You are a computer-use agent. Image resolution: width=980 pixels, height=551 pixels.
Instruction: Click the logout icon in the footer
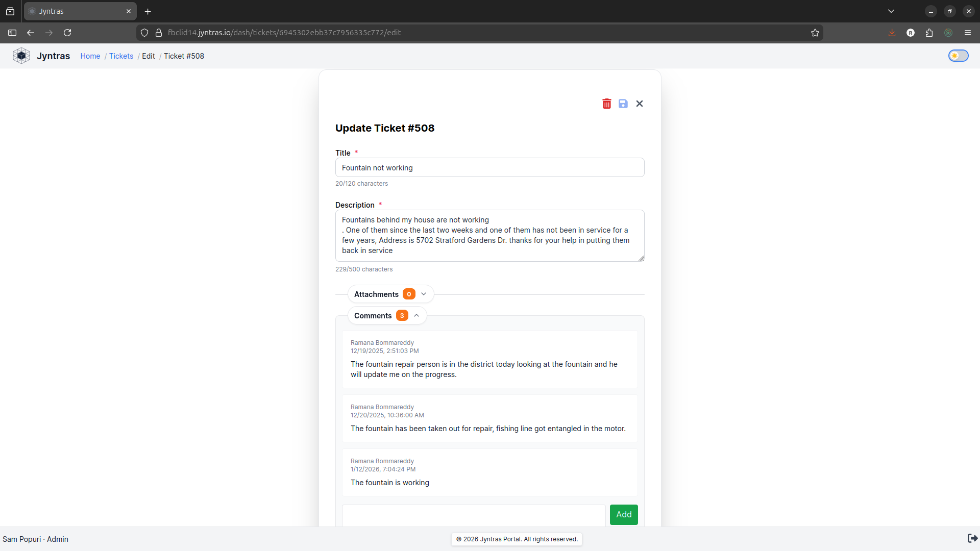pos(972,538)
